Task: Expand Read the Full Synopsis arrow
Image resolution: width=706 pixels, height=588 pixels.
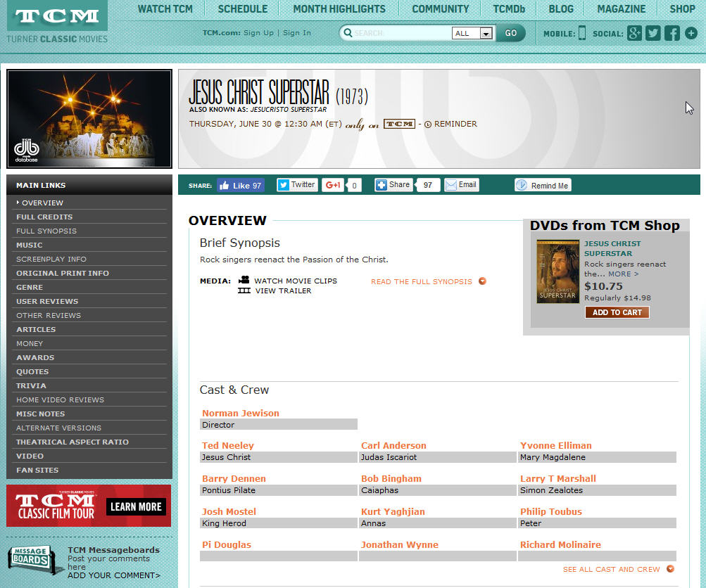Action: [x=482, y=281]
